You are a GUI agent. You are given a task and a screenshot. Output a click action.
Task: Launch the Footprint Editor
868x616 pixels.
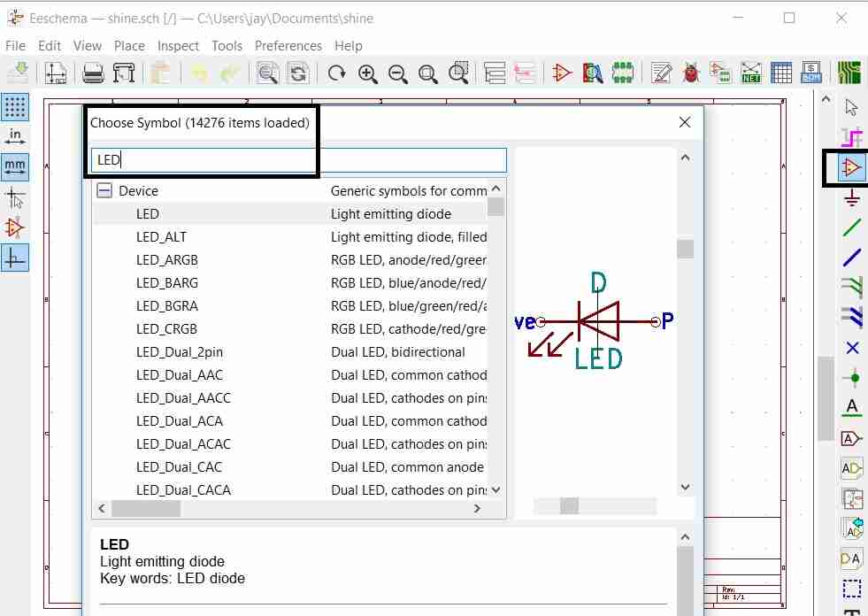click(x=623, y=73)
